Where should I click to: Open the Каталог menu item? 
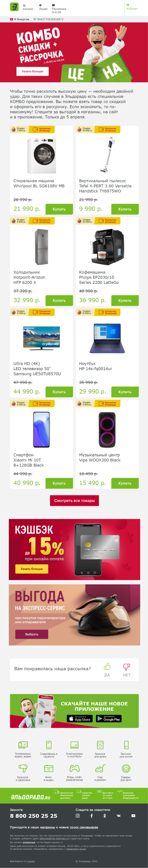[x=28, y=7]
